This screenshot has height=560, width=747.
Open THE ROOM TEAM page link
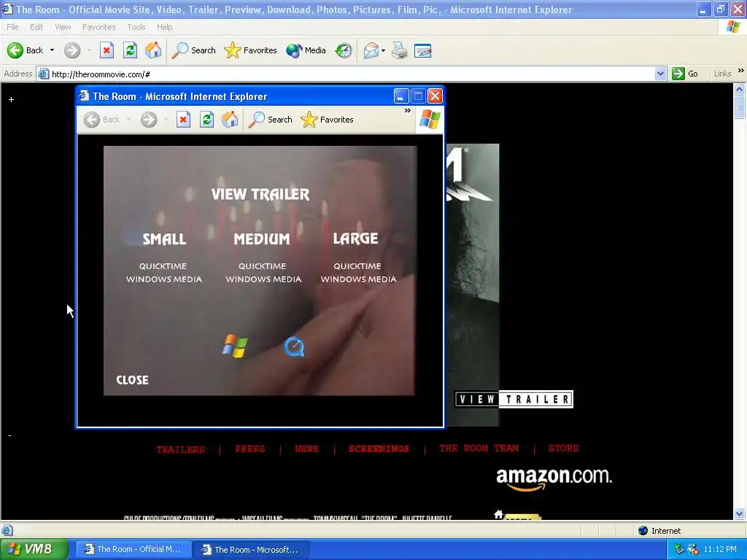click(x=479, y=448)
